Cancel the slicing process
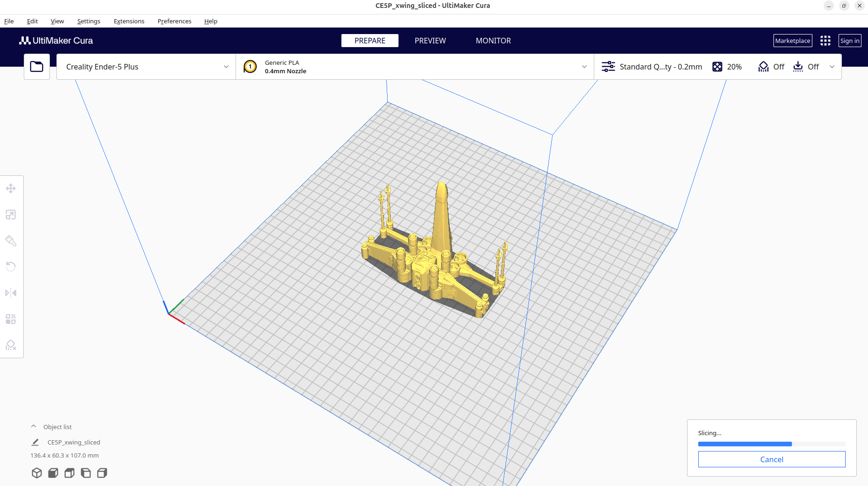The width and height of the screenshot is (868, 486). (771, 459)
